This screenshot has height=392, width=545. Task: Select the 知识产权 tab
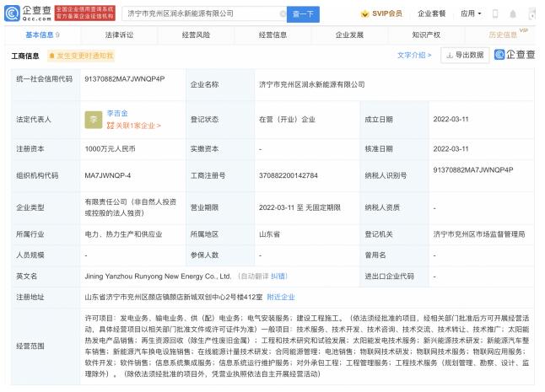point(424,35)
